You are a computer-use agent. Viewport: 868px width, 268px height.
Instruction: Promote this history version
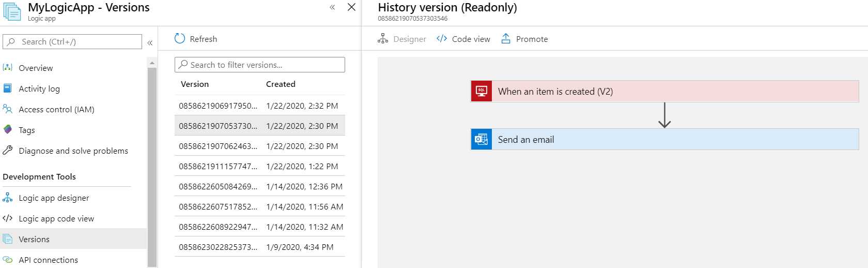coord(524,39)
